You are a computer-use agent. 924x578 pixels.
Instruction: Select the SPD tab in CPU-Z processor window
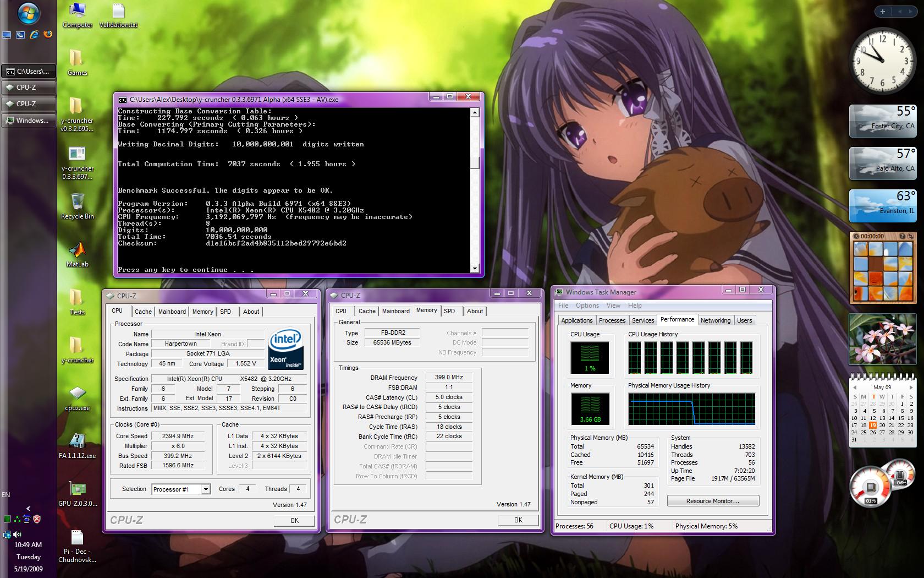226,312
